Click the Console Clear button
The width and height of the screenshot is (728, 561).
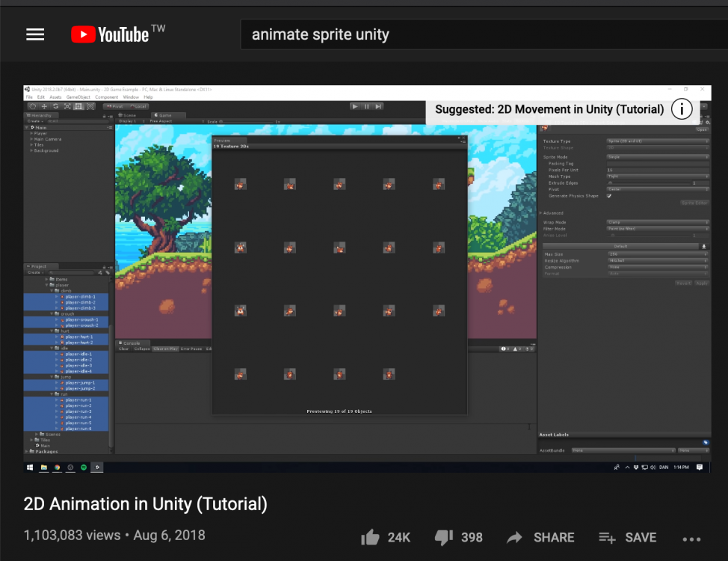click(123, 349)
